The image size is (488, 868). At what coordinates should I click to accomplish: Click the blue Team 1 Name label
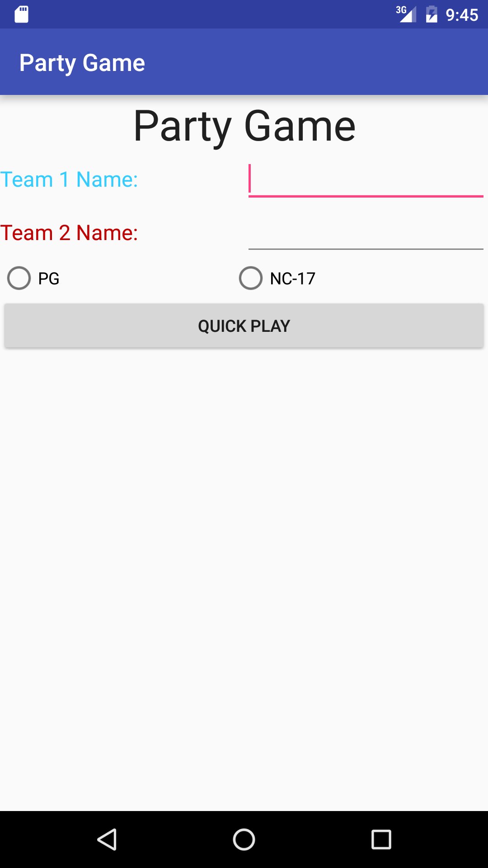(x=69, y=179)
